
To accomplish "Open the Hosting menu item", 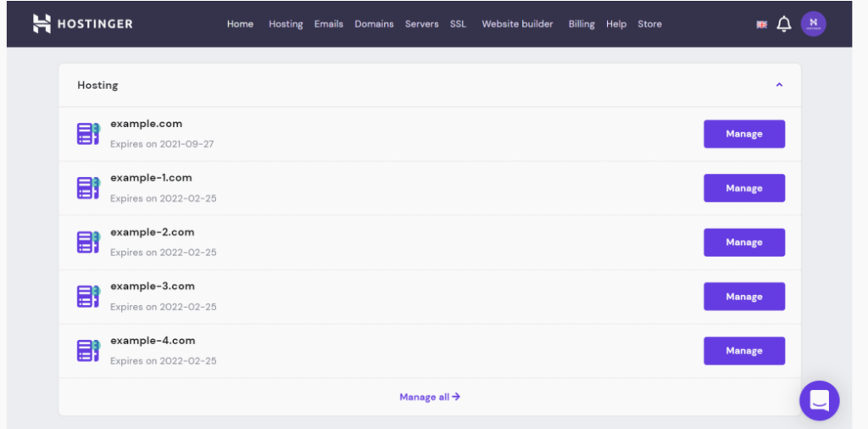I will 286,24.
